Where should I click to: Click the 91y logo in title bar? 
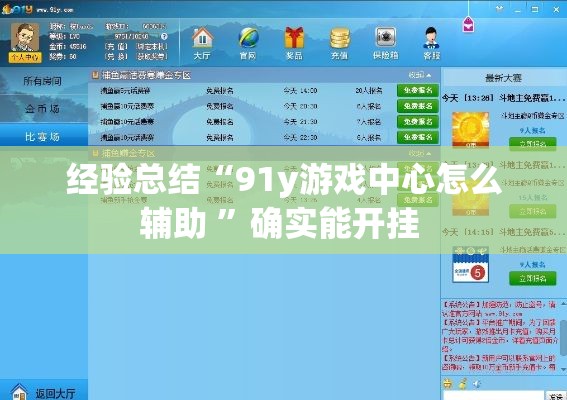(17, 9)
